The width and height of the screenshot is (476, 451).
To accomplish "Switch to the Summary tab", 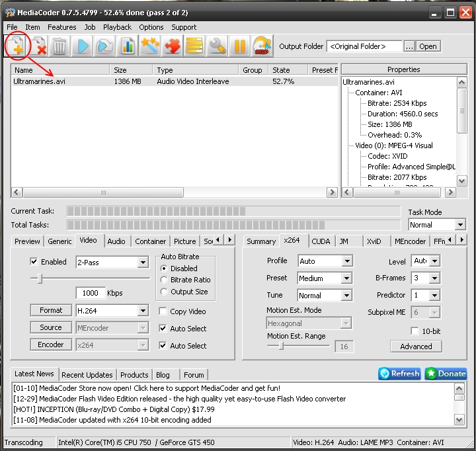I will pyautogui.click(x=261, y=241).
